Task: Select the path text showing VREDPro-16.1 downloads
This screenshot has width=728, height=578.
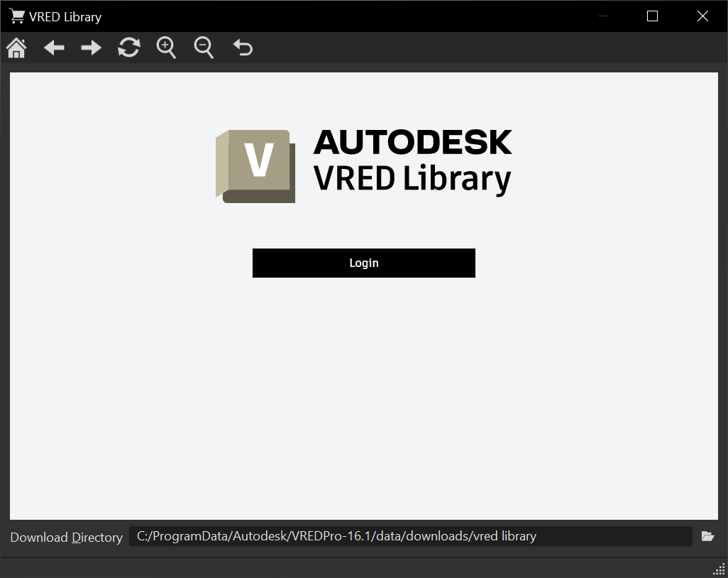Action: 337,536
